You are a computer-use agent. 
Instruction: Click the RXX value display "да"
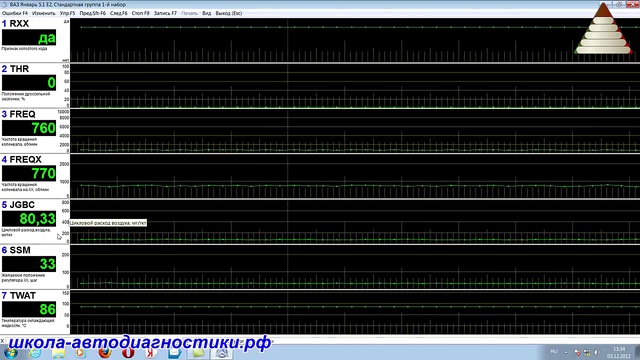29,38
